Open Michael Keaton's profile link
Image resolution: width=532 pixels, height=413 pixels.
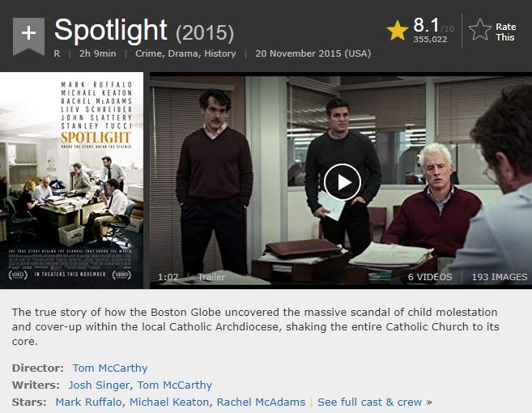tap(169, 402)
